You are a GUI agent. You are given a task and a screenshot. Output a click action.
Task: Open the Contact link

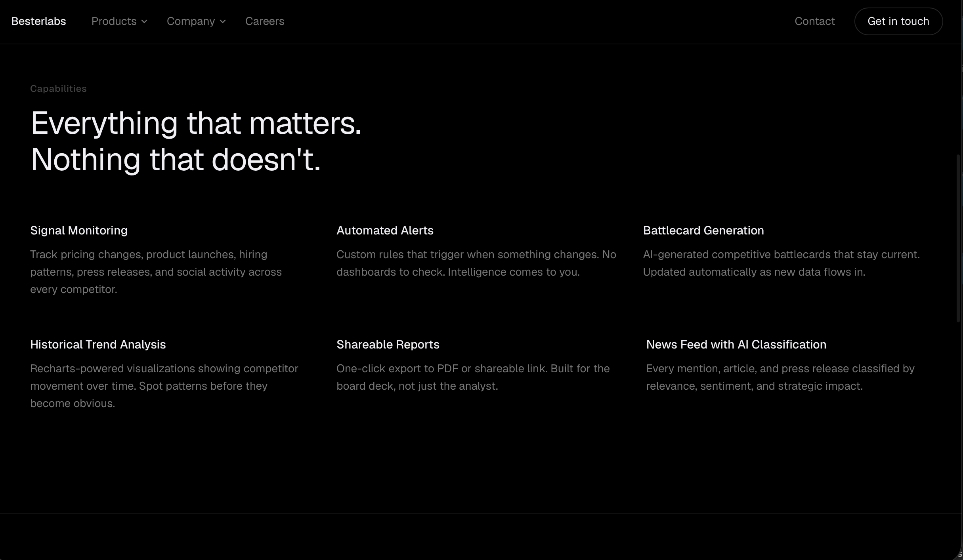tap(814, 21)
